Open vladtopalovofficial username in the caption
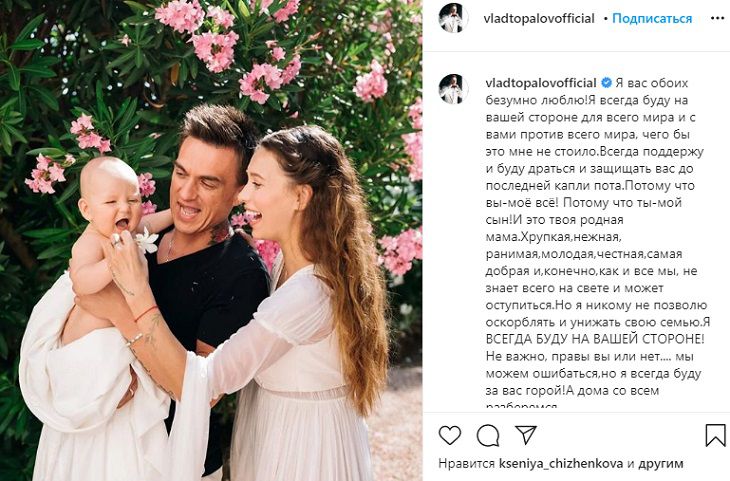The height and width of the screenshot is (481, 730). [541, 83]
